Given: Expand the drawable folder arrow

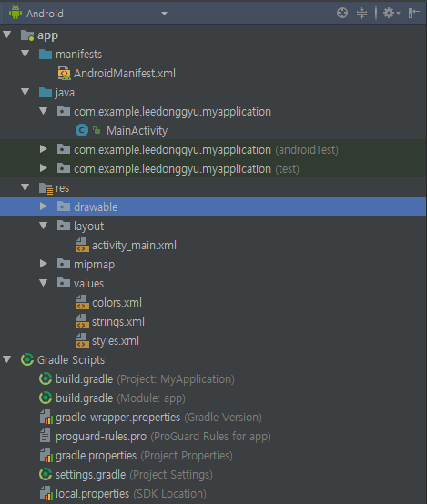Looking at the screenshot, I should (x=43, y=207).
